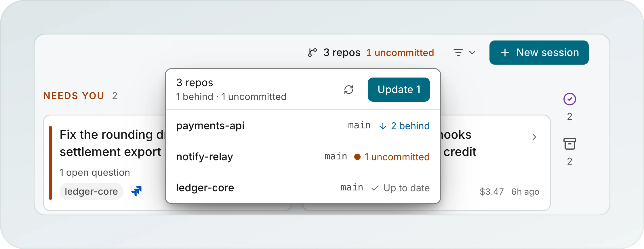Click the 1 uncommitted label in the header

click(x=400, y=53)
